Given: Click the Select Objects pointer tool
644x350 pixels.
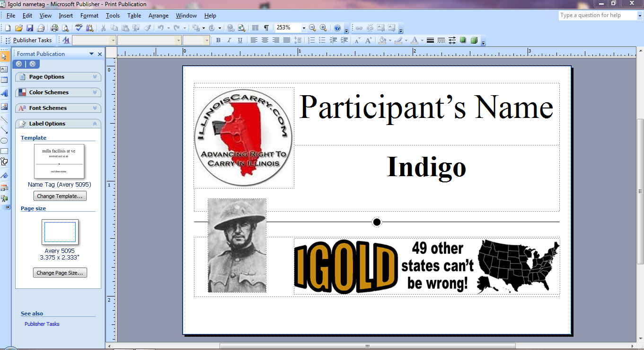Looking at the screenshot, I should pos(4,57).
